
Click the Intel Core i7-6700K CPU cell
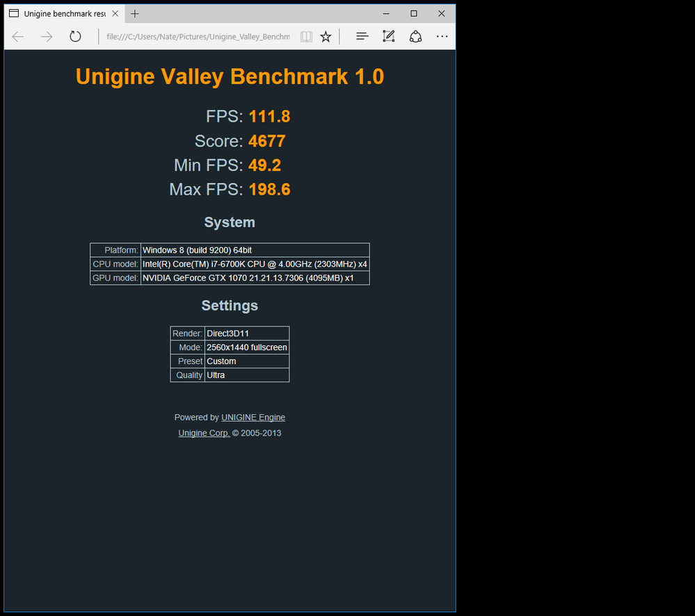coord(255,264)
